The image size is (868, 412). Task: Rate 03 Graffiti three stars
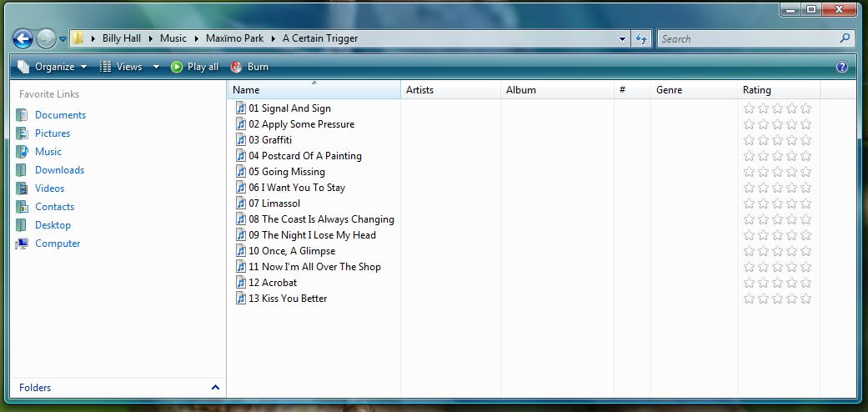click(777, 139)
